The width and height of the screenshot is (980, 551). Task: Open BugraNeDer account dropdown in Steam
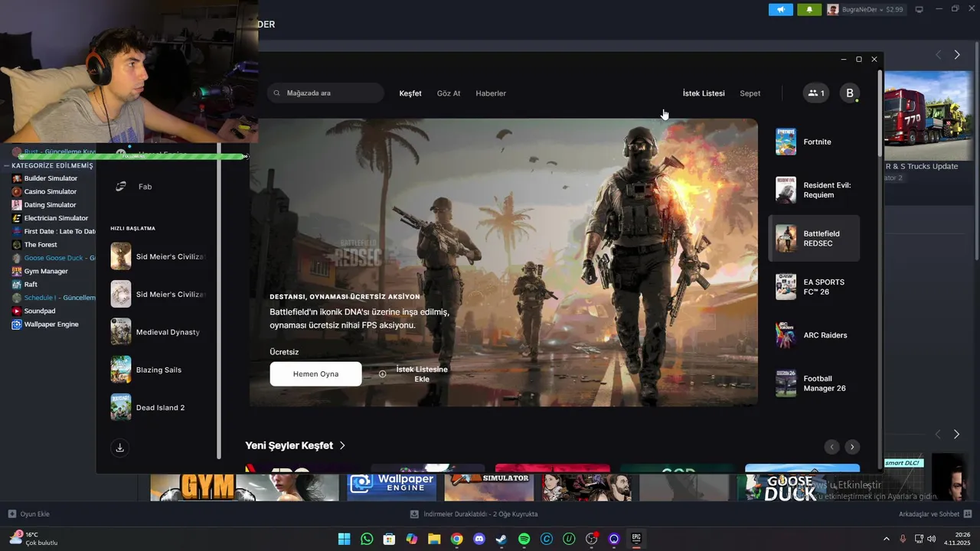[x=865, y=9]
